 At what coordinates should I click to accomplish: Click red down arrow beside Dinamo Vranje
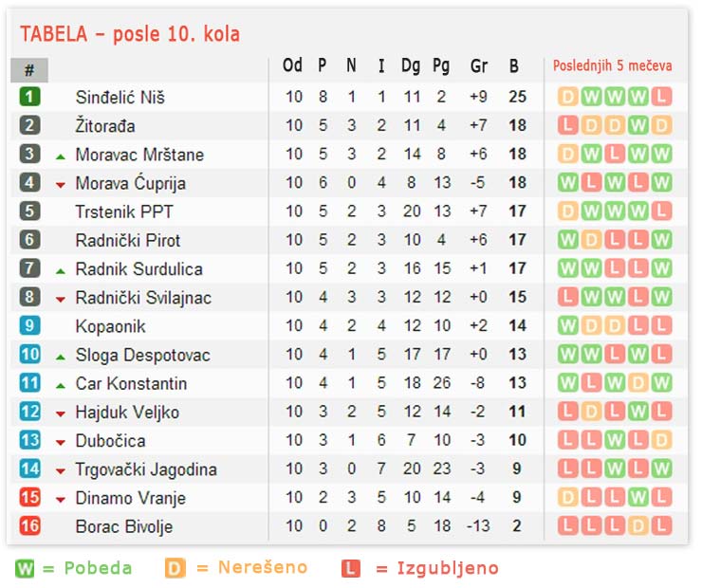61,499
